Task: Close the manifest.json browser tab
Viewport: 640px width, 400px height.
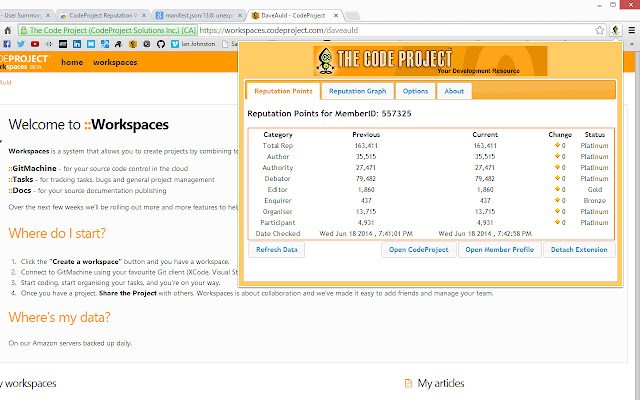Action: pos(240,16)
